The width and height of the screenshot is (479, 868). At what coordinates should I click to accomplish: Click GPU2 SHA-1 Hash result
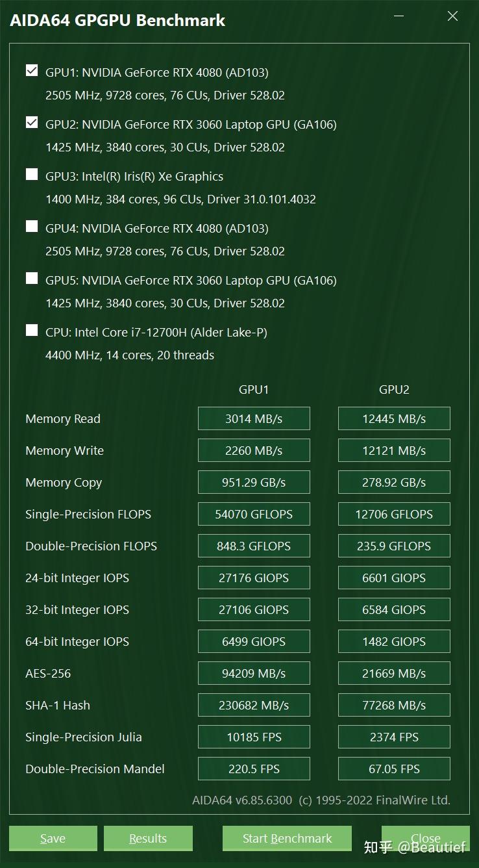point(394,705)
